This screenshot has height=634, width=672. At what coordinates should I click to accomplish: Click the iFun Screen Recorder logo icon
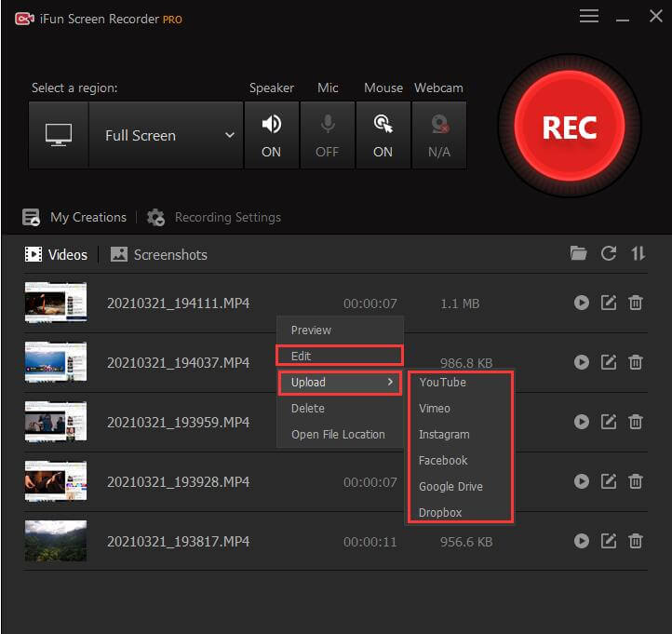point(24,19)
